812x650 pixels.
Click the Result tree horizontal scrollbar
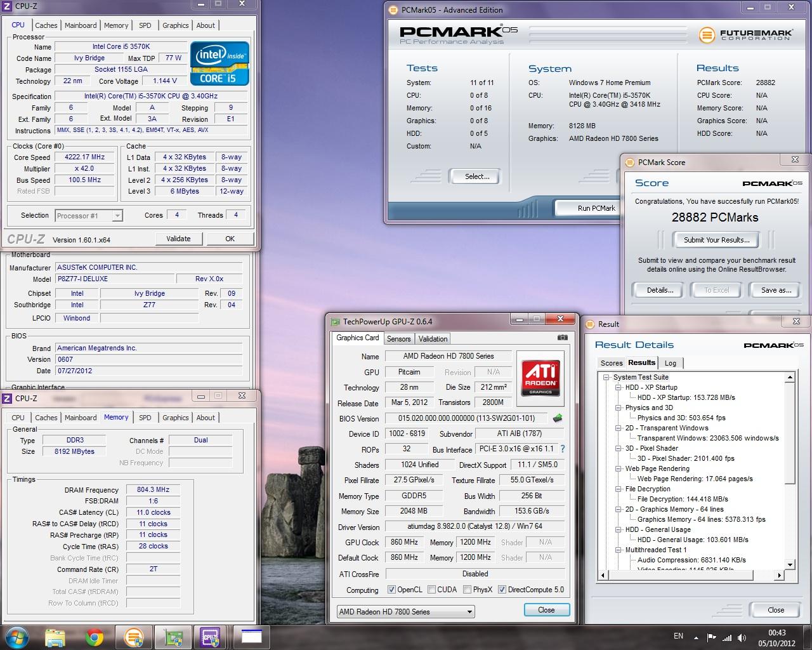pos(691,575)
